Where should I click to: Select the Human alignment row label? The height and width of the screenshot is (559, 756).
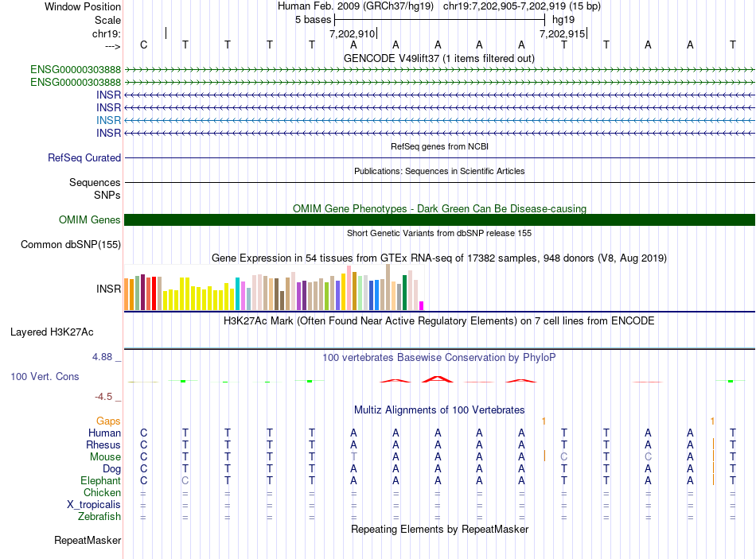pyautogui.click(x=104, y=433)
